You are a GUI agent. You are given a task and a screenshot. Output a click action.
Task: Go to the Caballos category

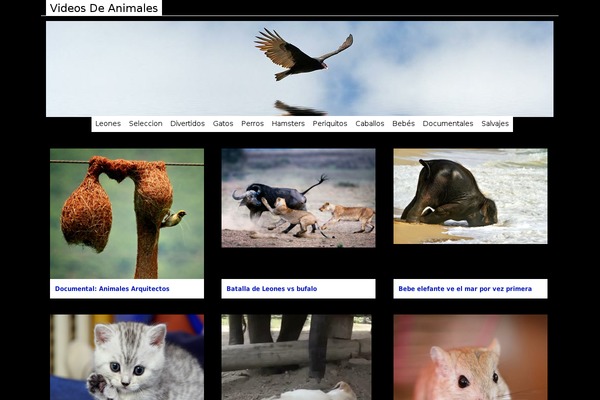(x=370, y=124)
